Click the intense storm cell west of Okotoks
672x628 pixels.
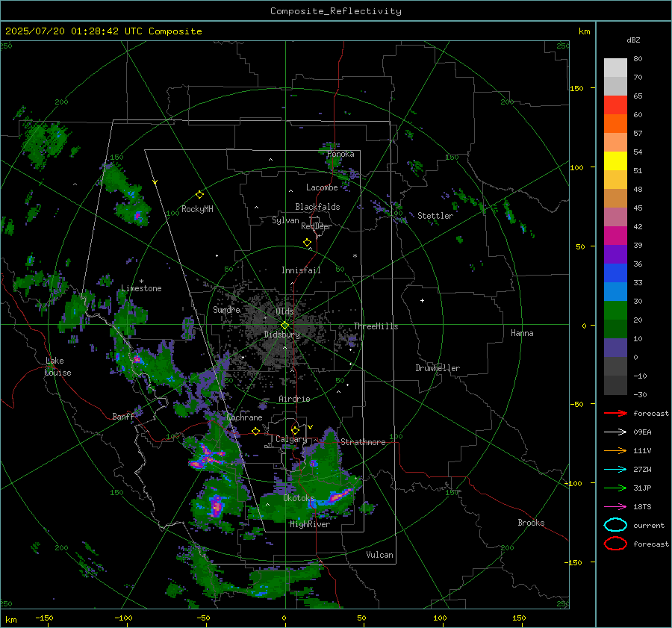[217, 506]
